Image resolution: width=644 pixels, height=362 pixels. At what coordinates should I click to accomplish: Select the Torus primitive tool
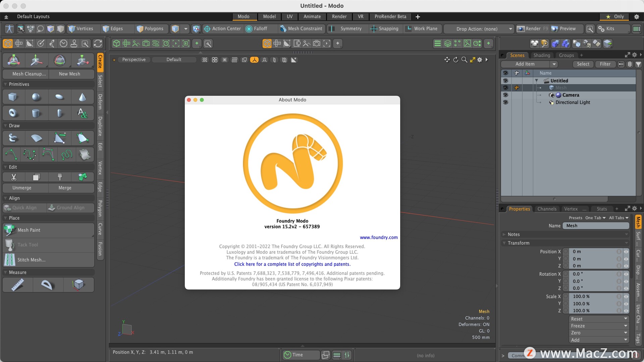coord(13,113)
